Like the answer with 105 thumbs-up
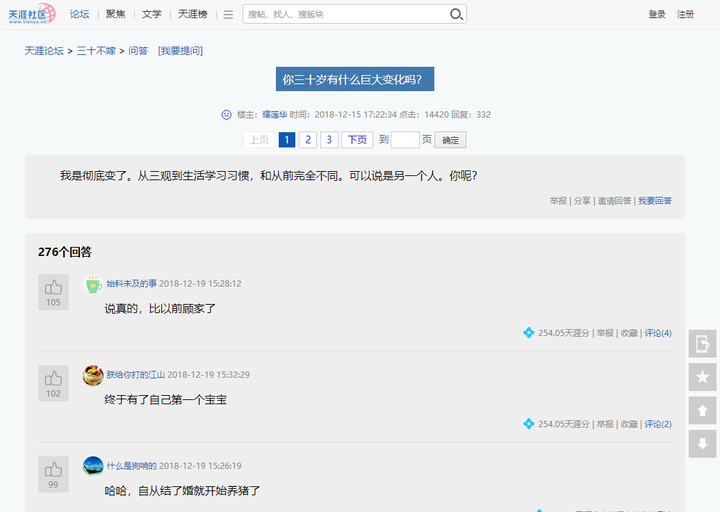720x512 pixels. tap(53, 292)
